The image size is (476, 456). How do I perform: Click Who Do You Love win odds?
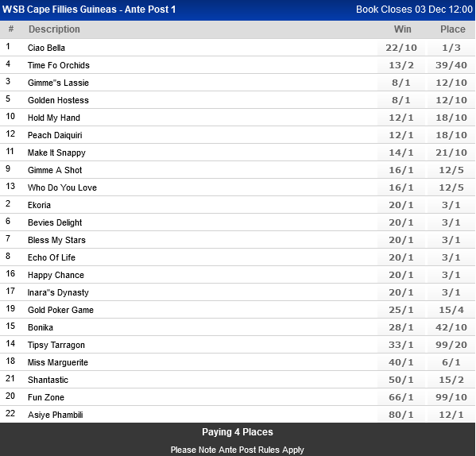point(401,187)
